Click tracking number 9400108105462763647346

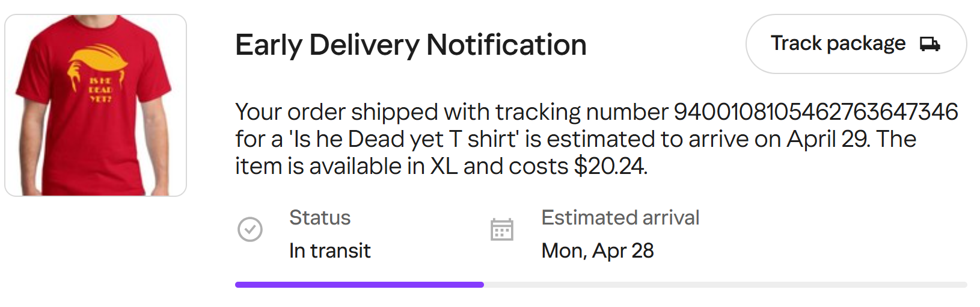click(x=815, y=112)
